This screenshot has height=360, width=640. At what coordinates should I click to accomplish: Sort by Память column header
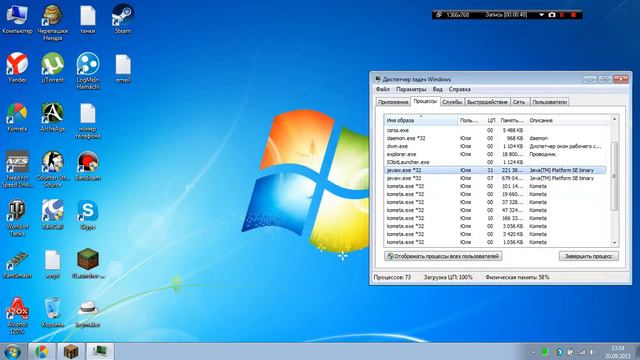point(513,120)
